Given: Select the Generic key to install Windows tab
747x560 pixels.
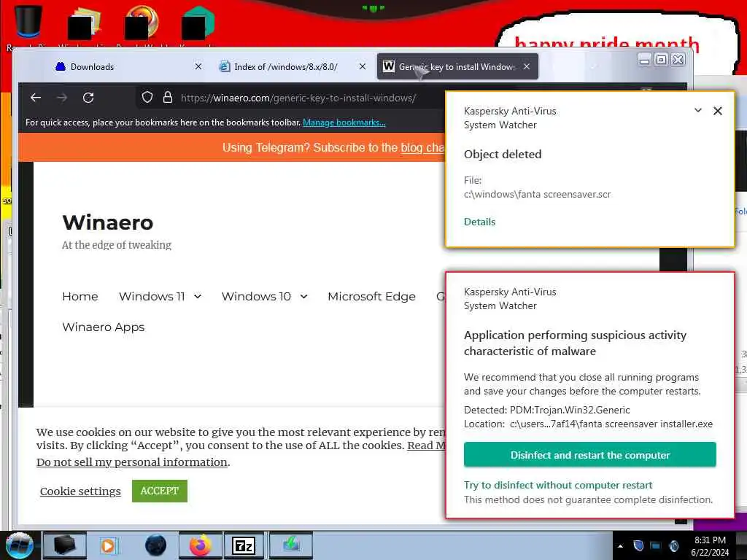Looking at the screenshot, I should tap(457, 66).
